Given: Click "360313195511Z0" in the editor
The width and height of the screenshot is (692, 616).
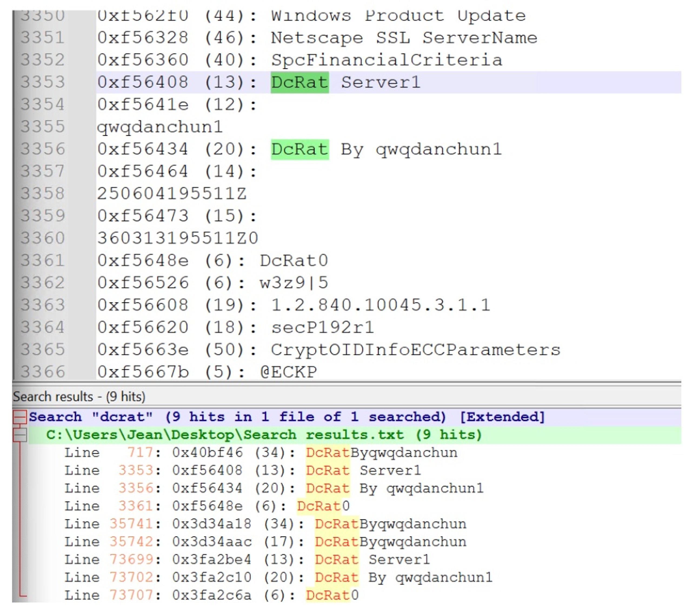Looking at the screenshot, I should pyautogui.click(x=178, y=238).
